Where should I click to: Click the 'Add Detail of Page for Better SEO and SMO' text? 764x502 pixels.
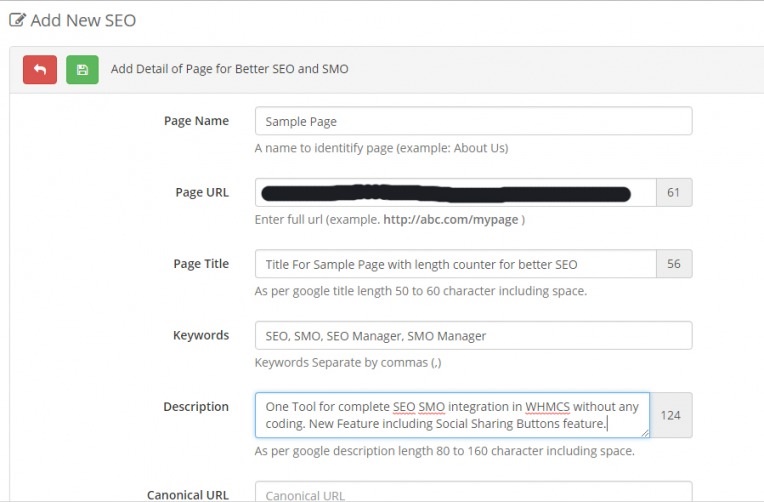[x=229, y=69]
